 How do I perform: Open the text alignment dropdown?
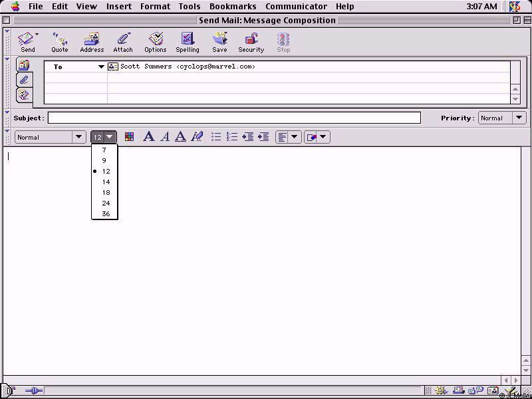[288, 137]
